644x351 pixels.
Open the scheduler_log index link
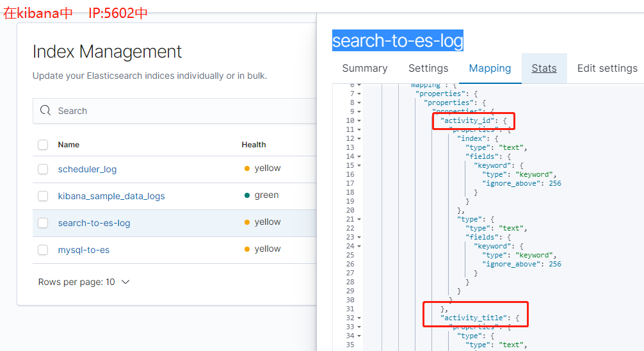point(87,169)
